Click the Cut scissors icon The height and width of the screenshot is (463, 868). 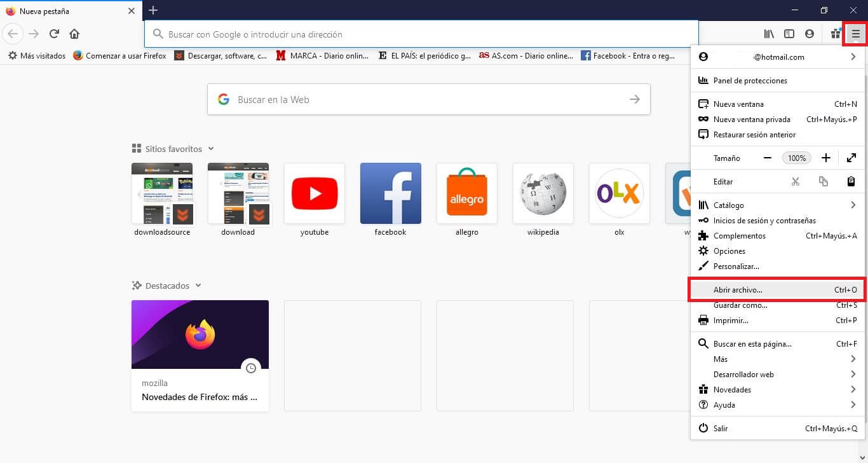(x=796, y=181)
